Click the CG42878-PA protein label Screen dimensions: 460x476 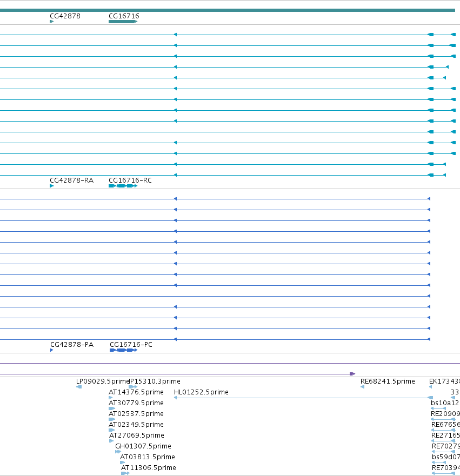[72, 345]
